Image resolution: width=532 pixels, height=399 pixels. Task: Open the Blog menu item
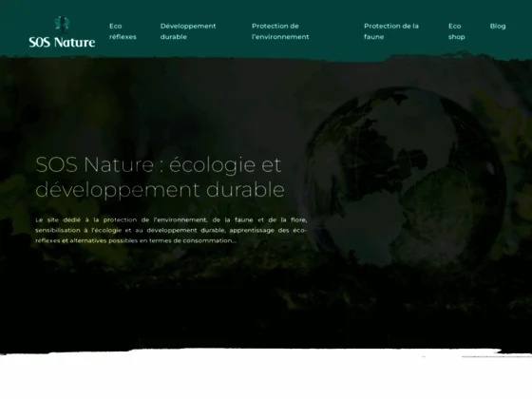498,27
